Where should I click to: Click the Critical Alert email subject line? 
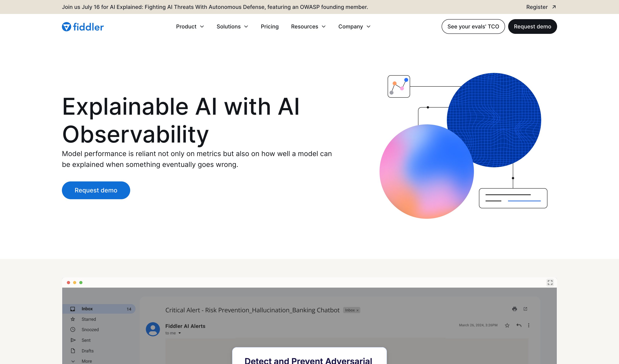coord(252,310)
